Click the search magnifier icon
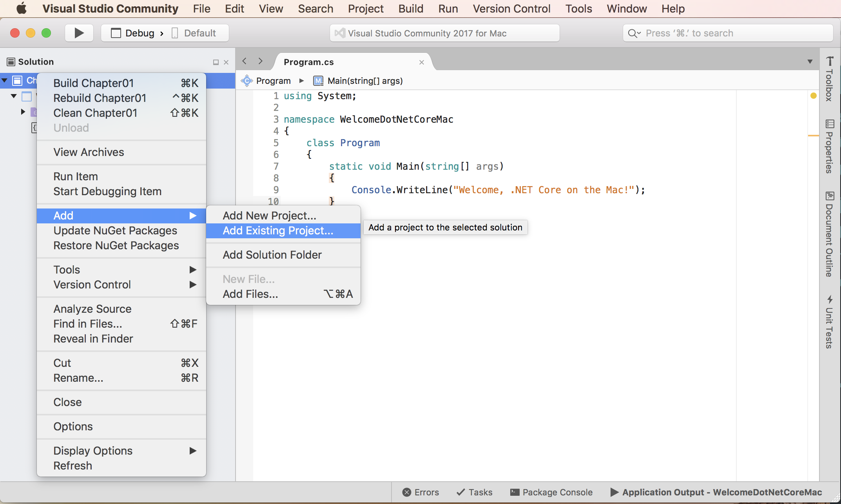Screen dimensions: 841x504 634,33
